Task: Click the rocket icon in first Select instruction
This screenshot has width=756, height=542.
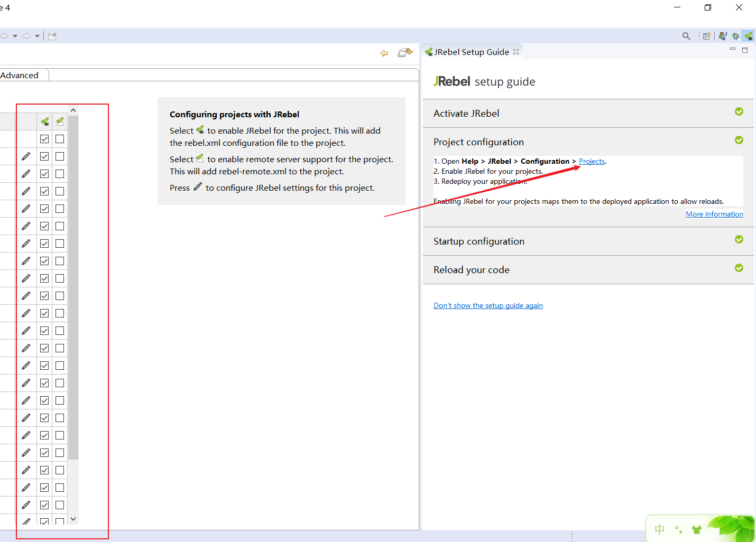Action: tap(200, 130)
